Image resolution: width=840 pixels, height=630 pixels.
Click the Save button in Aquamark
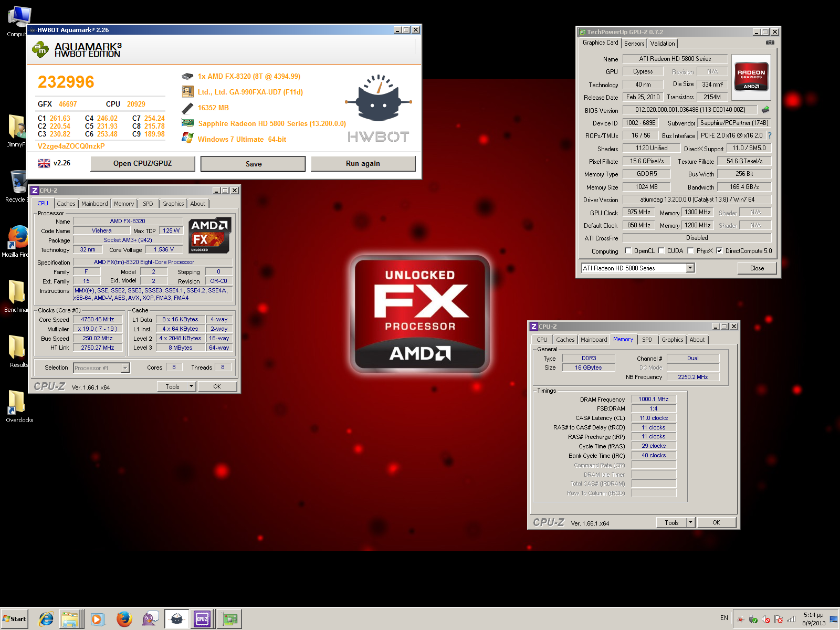click(253, 164)
